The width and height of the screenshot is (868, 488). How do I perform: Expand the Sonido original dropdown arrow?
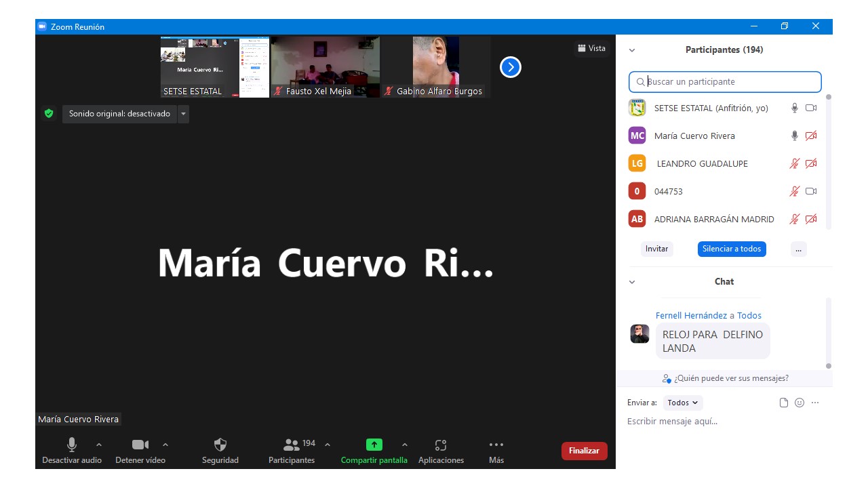(x=183, y=114)
